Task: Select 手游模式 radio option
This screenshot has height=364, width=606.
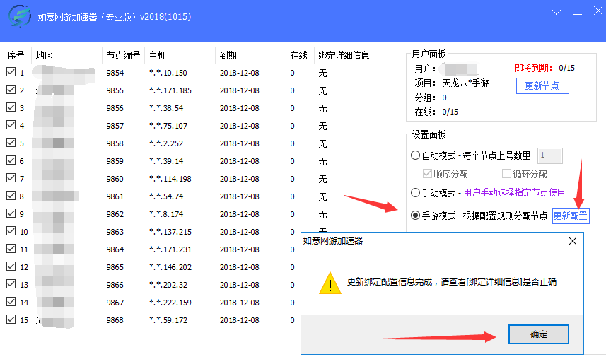Action: (x=415, y=216)
